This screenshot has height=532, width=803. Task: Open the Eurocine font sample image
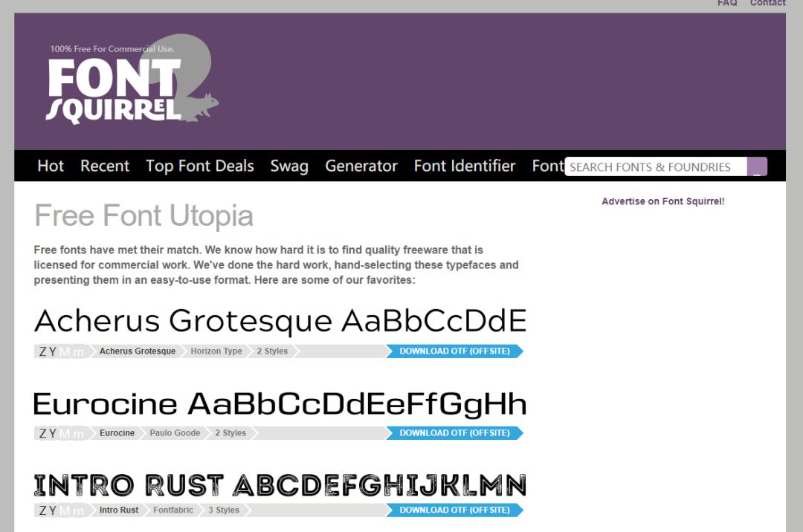280,403
